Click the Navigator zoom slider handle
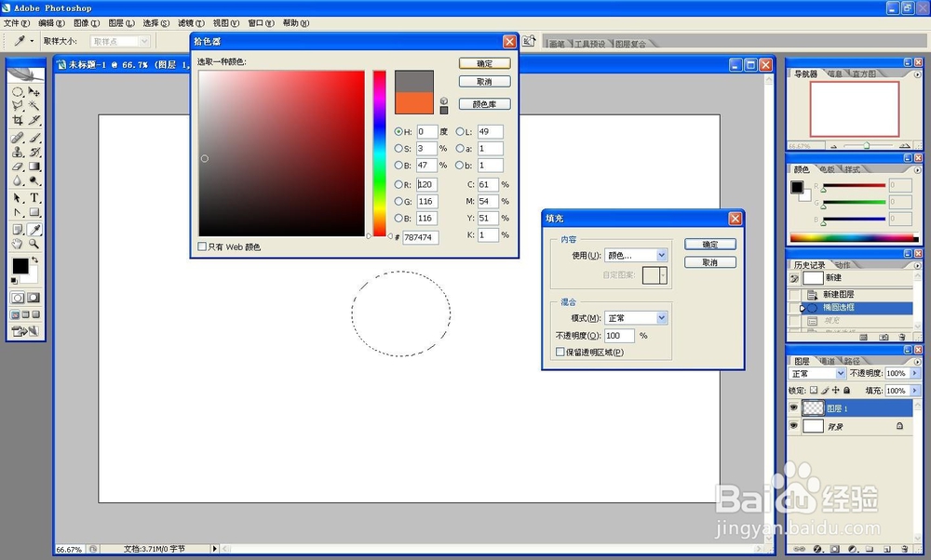 click(867, 145)
